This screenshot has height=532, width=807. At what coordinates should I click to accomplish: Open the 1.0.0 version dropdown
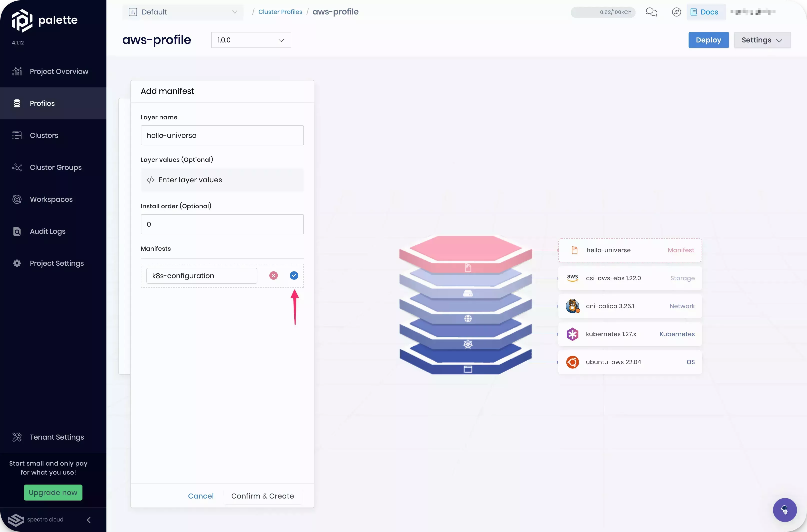click(251, 40)
